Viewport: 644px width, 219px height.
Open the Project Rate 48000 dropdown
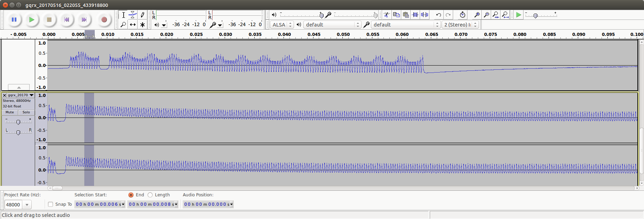pos(27,205)
